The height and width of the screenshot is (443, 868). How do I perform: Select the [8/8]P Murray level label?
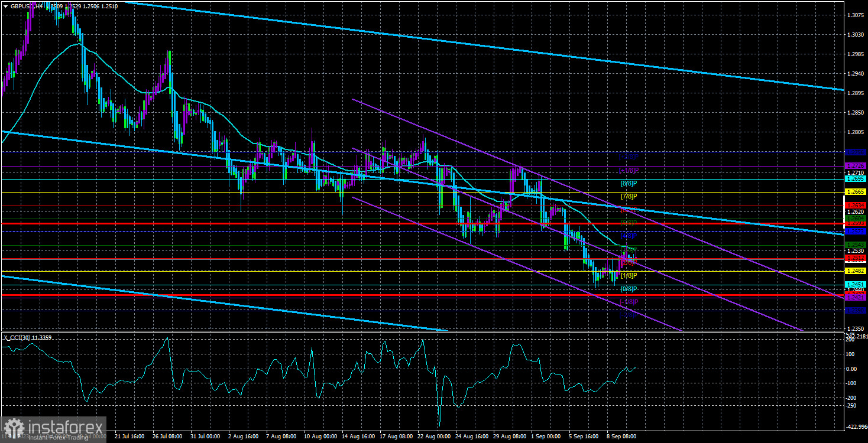629,183
